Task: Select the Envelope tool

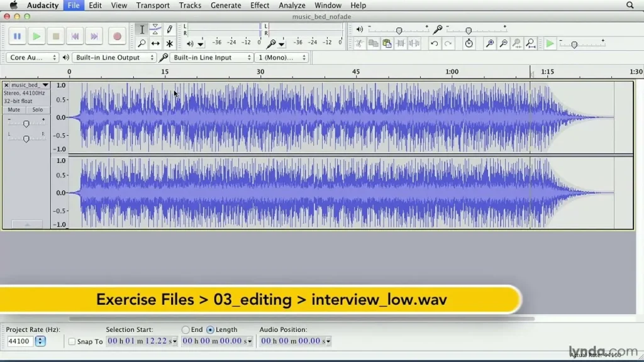Action: (x=156, y=29)
